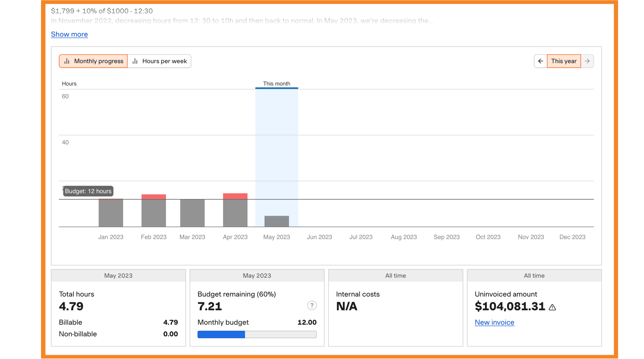
Task: Expand the Show more description text
Action: tap(70, 34)
